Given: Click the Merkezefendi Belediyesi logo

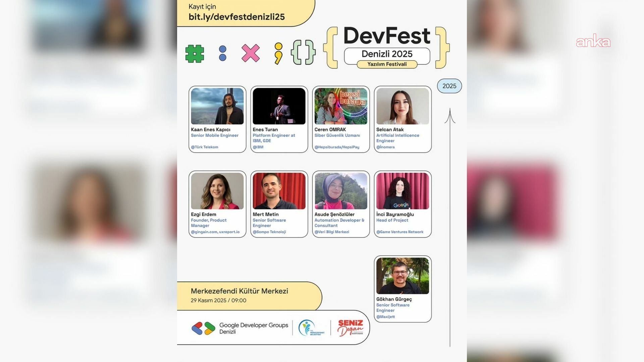Looking at the screenshot, I should pyautogui.click(x=312, y=328).
